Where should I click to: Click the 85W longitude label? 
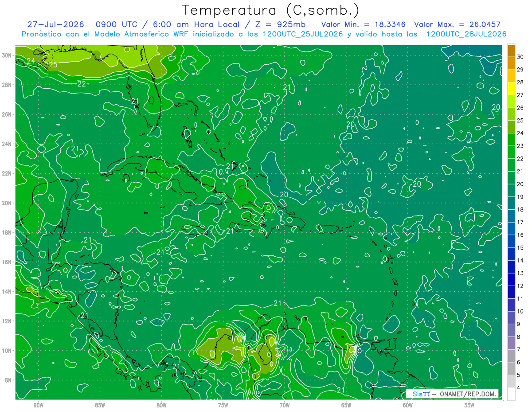coord(100,405)
